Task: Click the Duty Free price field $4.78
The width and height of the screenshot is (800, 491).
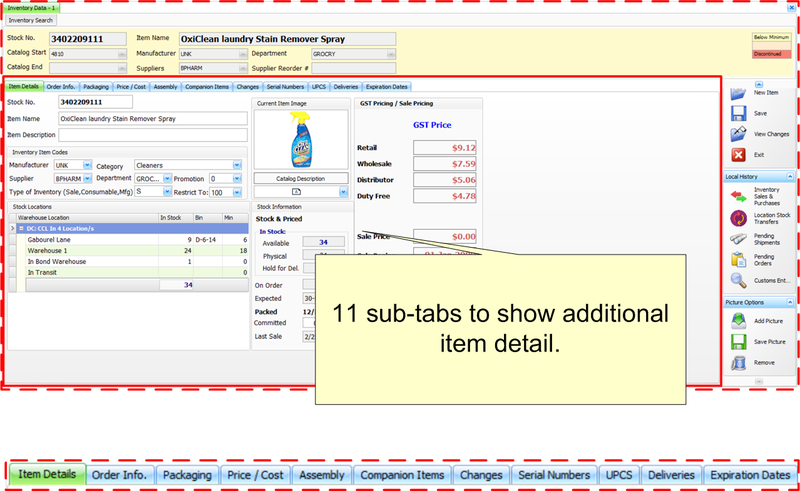Action: [445, 196]
